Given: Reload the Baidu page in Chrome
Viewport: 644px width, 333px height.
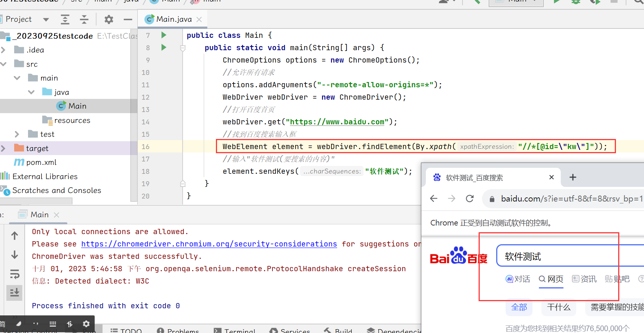Looking at the screenshot, I should 470,199.
